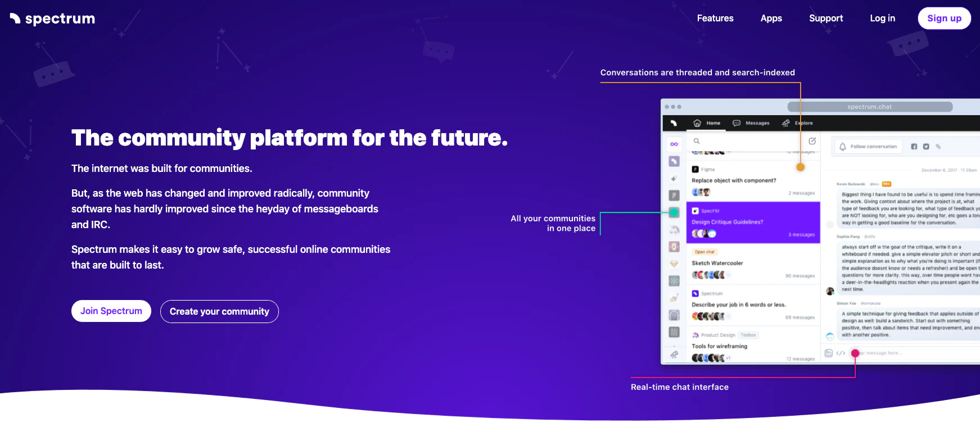Click the Join Spectrum button
The image size is (980, 427).
(x=111, y=311)
